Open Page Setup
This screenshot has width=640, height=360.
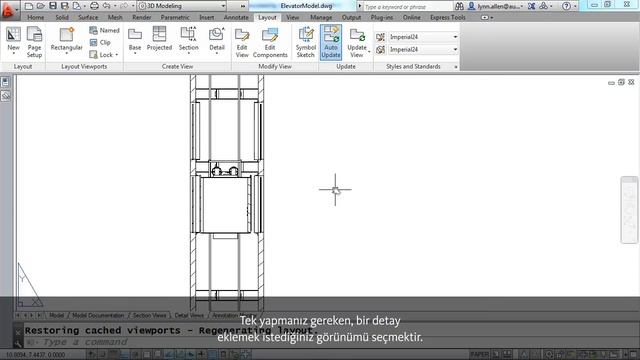click(x=34, y=42)
